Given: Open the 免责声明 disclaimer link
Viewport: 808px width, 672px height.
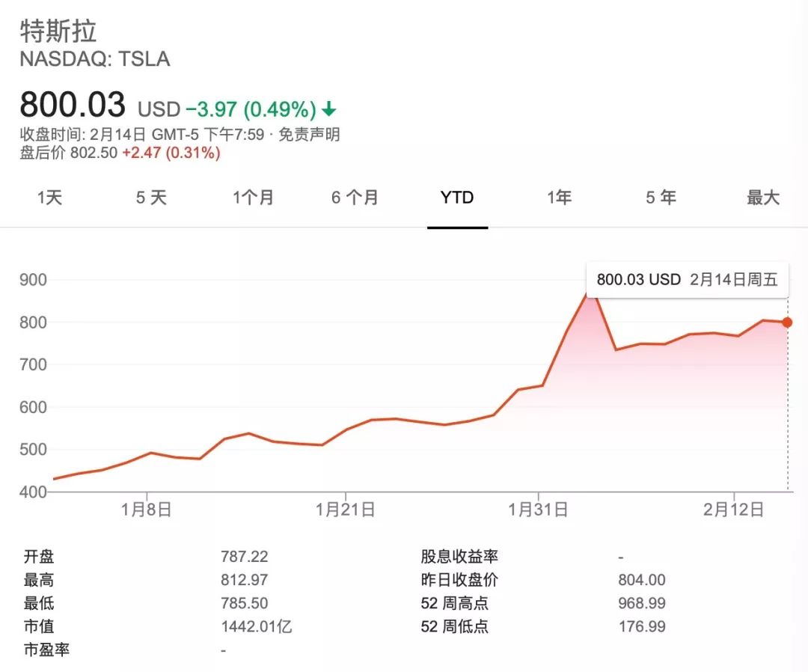Looking at the screenshot, I should click(310, 135).
